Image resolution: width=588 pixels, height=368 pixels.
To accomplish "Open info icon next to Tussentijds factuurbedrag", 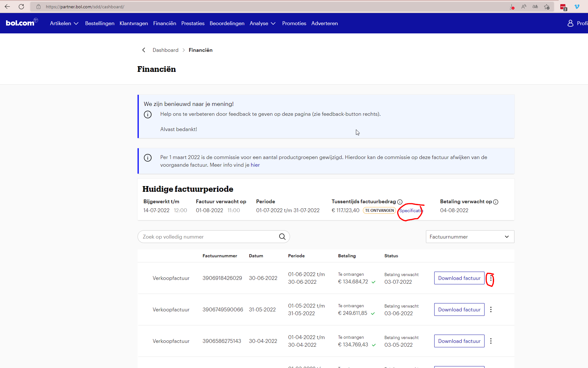I will click(400, 202).
